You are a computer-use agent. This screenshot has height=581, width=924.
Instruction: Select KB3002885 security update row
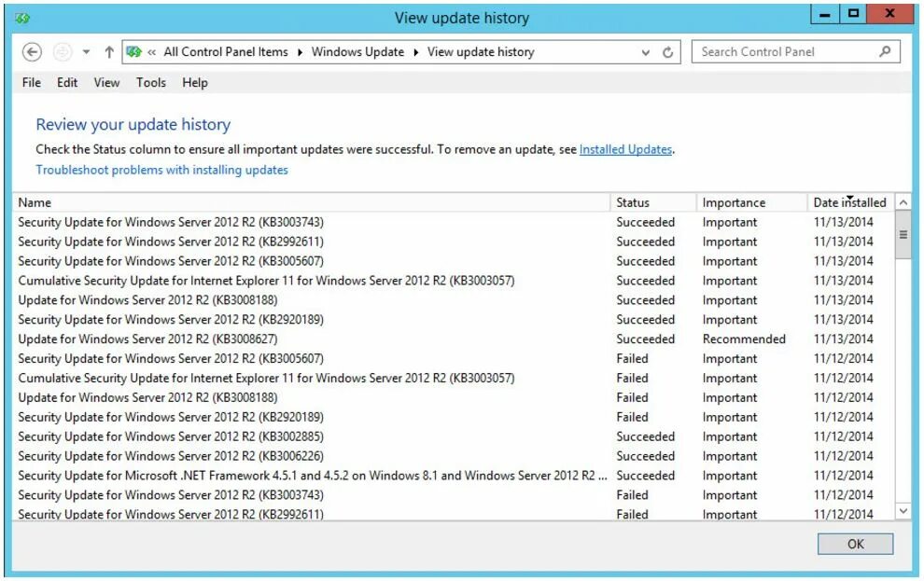[x=453, y=436]
